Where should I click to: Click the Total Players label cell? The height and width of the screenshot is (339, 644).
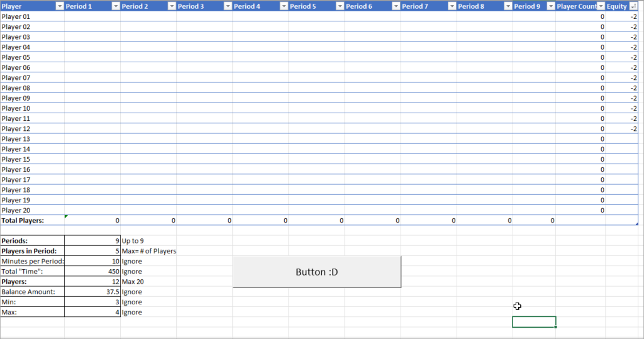(x=31, y=221)
